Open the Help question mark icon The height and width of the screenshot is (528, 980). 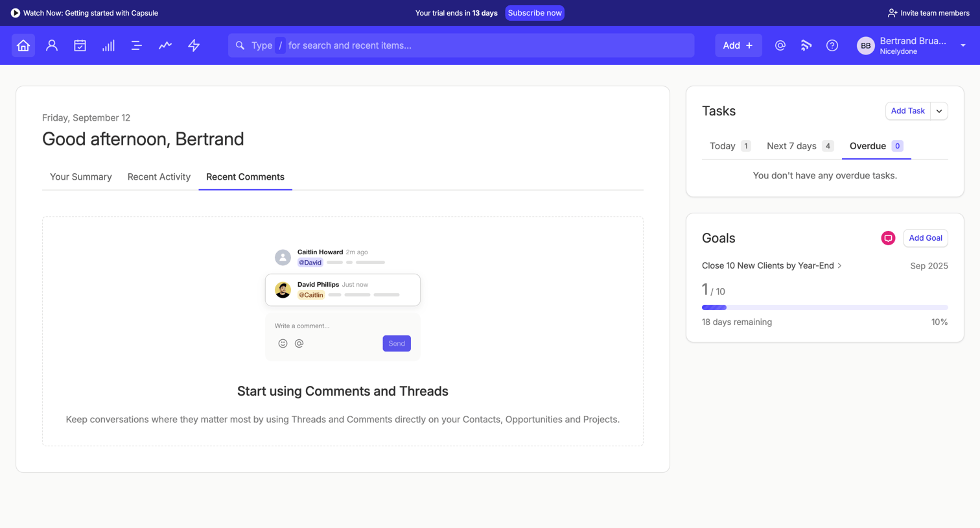(x=832, y=45)
